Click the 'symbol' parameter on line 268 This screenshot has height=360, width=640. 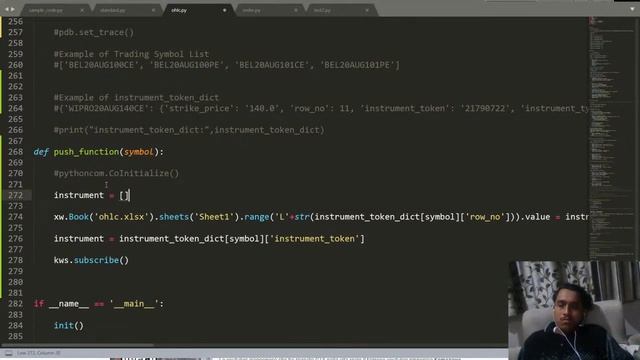point(139,152)
